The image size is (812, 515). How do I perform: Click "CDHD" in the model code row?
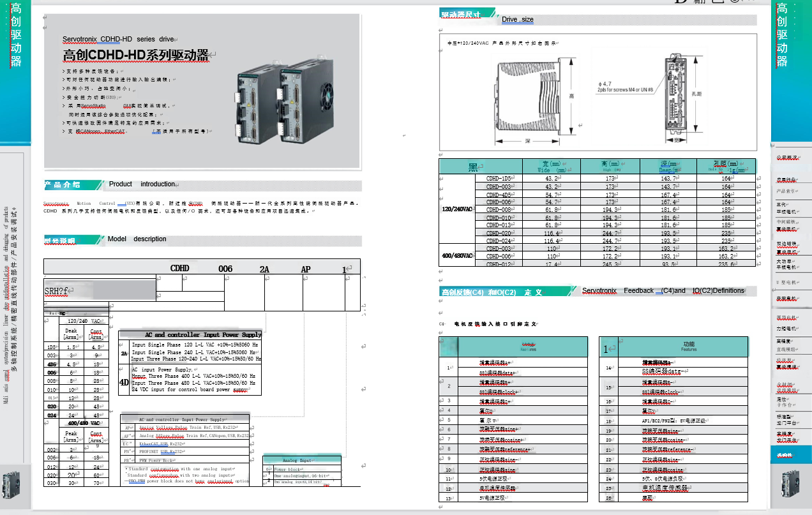(179, 269)
